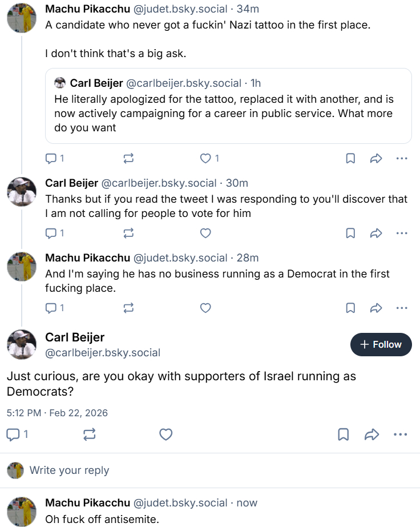Viewport: 420px width, 527px height.
Task: Open Machu Pikacchu's avatar on top post
Action: click(22, 18)
